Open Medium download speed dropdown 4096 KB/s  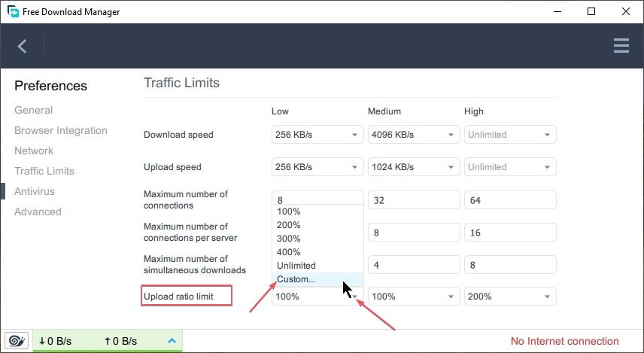[x=414, y=135]
